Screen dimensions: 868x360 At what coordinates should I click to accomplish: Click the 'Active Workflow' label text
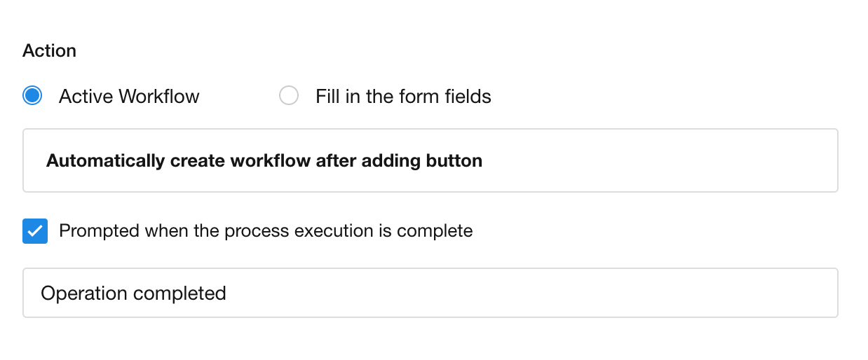[x=129, y=96]
